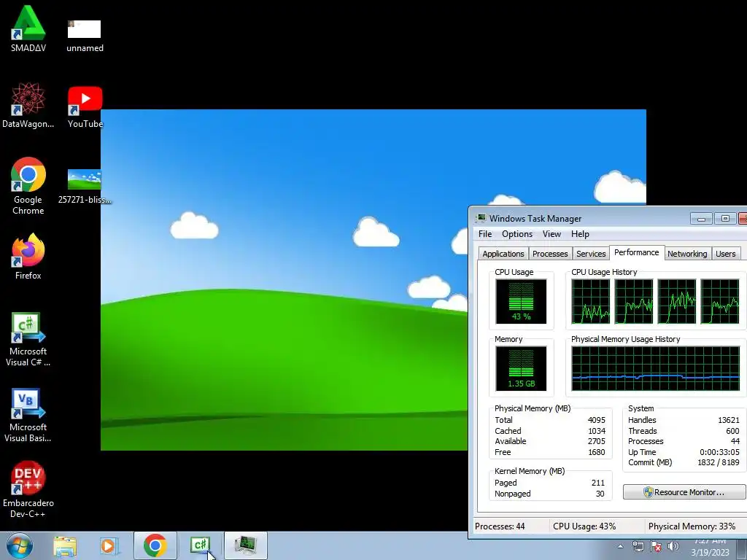This screenshot has height=560, width=747.
Task: Launch Firefox from the desktop
Action: pyautogui.click(x=28, y=256)
